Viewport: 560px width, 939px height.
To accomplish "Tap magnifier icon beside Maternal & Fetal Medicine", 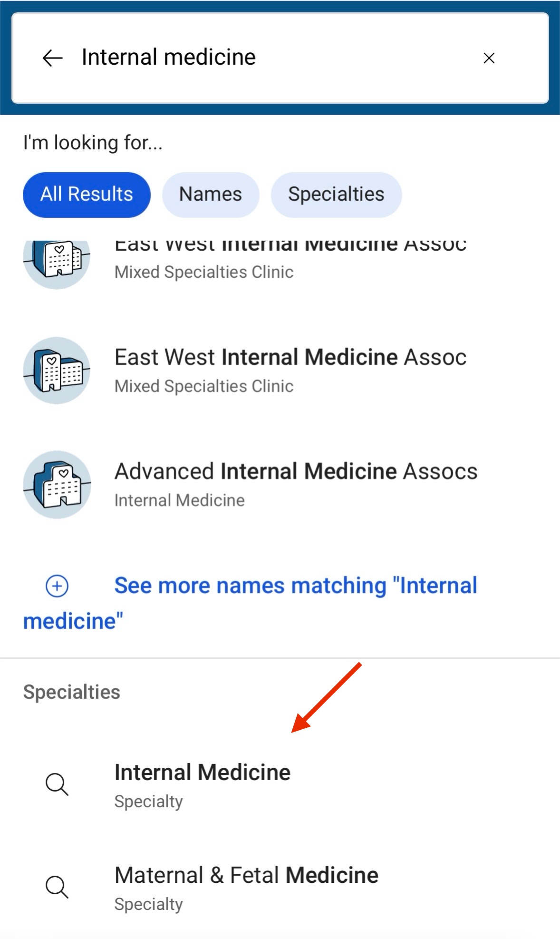I will click(57, 887).
